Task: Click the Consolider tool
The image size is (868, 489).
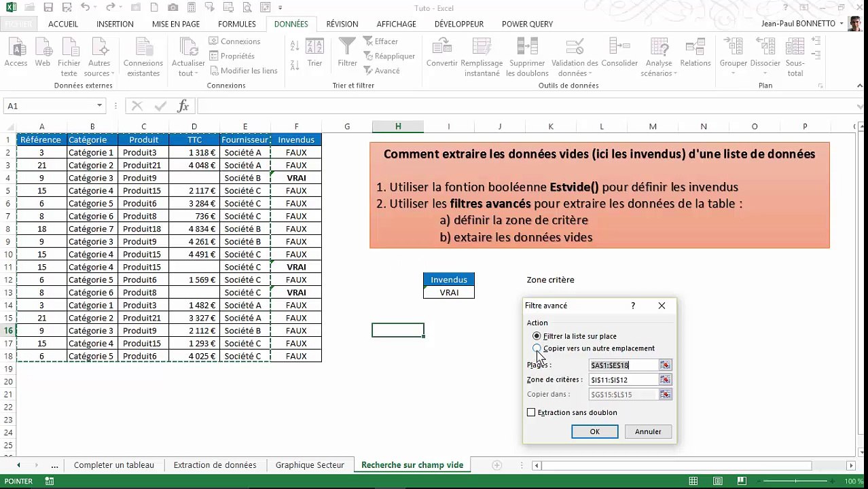Action: pos(619,53)
